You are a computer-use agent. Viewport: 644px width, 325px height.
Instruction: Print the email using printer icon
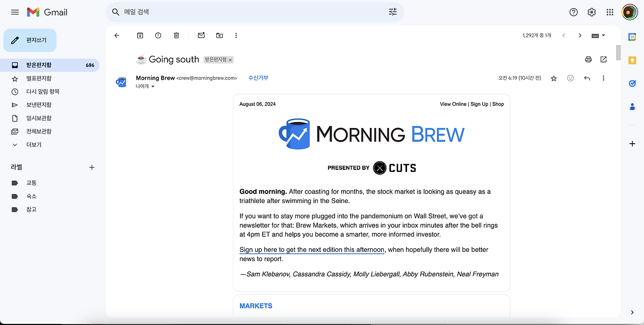click(x=588, y=59)
